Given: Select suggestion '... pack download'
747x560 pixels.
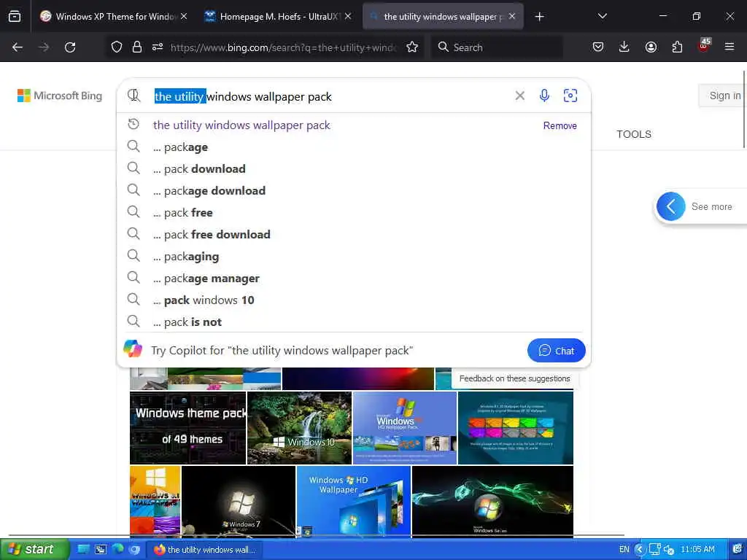Looking at the screenshot, I should pyautogui.click(x=354, y=169).
